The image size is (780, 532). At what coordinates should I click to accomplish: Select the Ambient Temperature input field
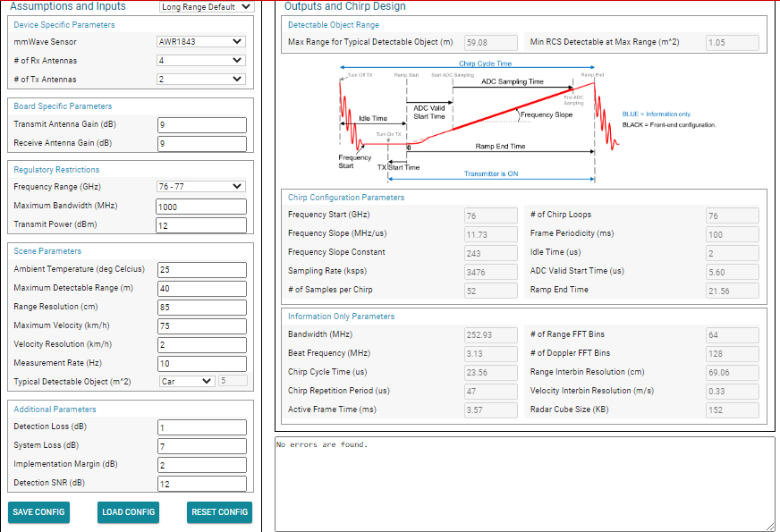click(x=202, y=269)
